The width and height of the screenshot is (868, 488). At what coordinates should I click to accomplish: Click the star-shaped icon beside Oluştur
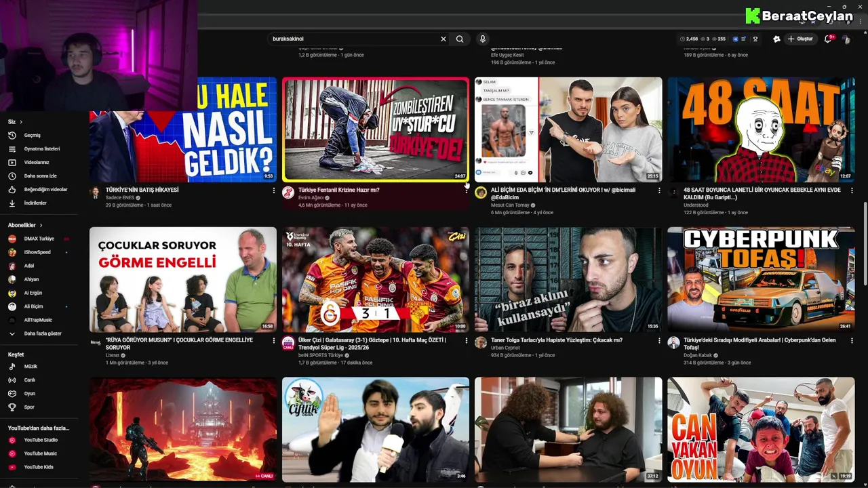(776, 39)
